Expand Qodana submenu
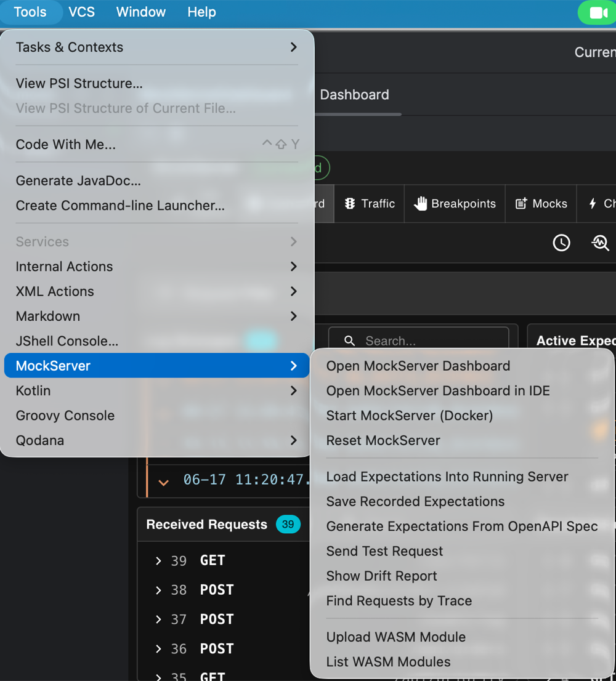The width and height of the screenshot is (616, 681). coord(156,440)
